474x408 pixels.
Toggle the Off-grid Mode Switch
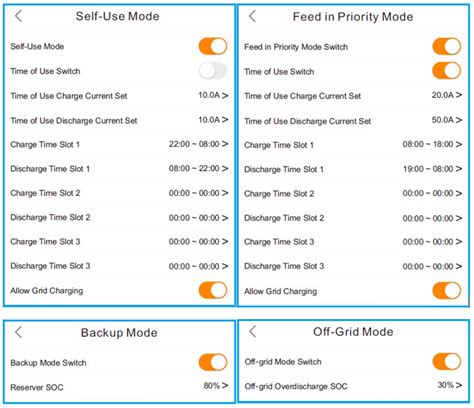pos(447,361)
